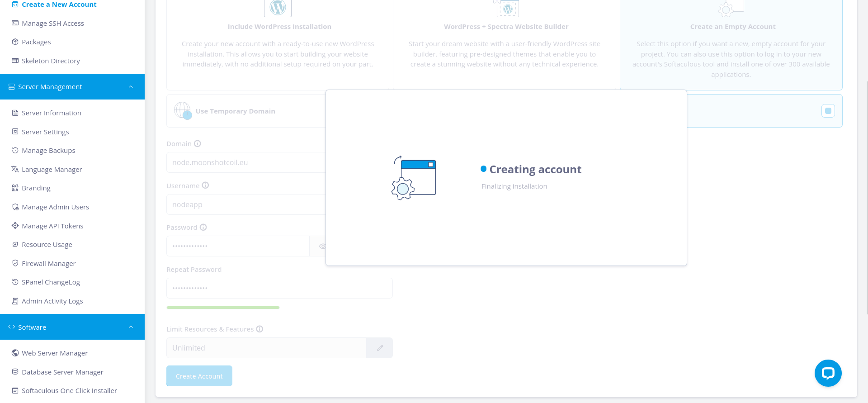Click the Username info help icon
Screen dimensions: 868x403
(x=205, y=185)
